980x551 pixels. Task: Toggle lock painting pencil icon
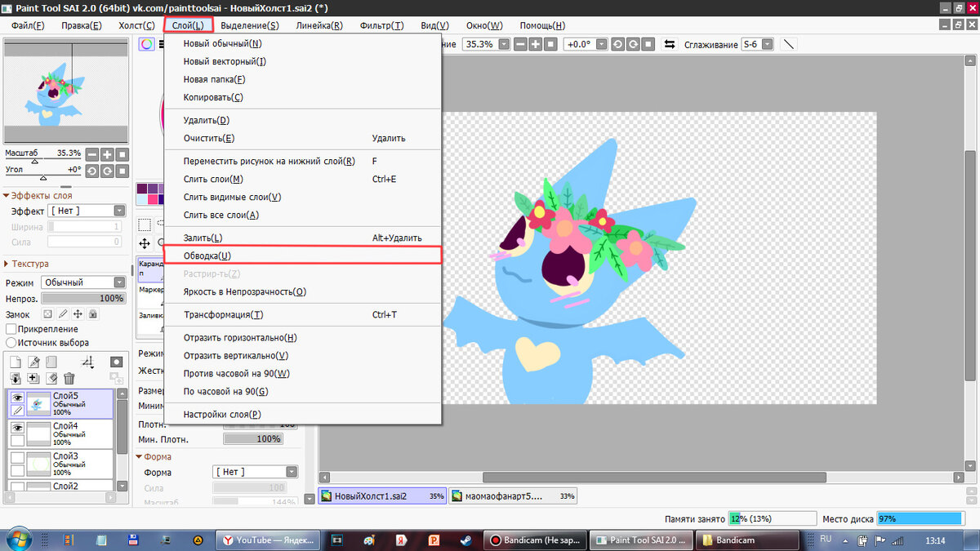[63, 313]
